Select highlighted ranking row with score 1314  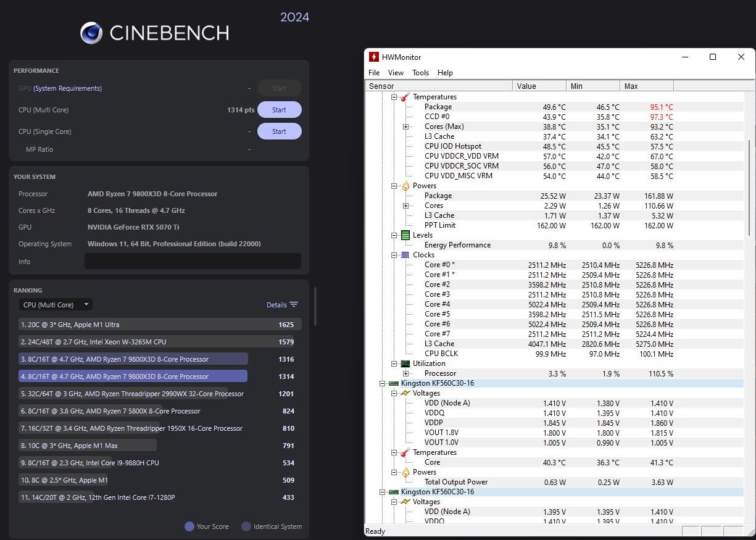point(160,376)
